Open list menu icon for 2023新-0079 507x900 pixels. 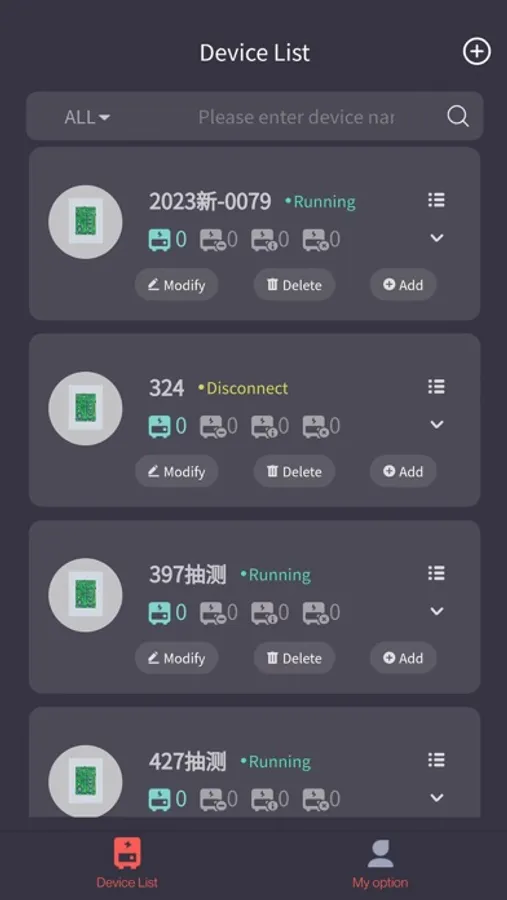click(436, 200)
